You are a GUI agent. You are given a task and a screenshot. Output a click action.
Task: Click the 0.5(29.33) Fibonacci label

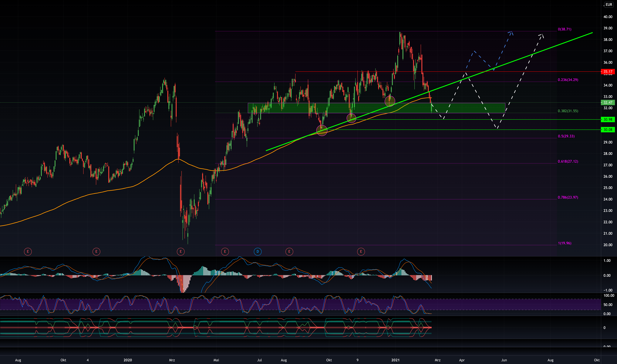566,136
